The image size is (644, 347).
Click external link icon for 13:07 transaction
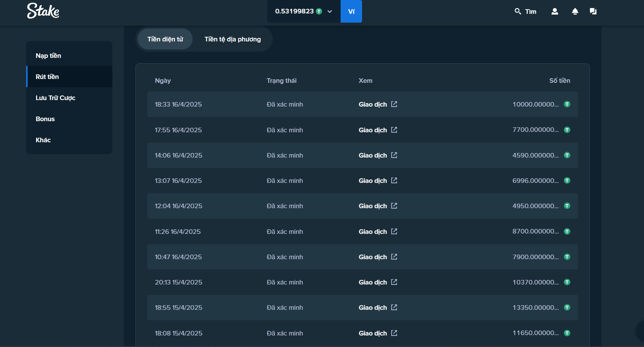394,181
